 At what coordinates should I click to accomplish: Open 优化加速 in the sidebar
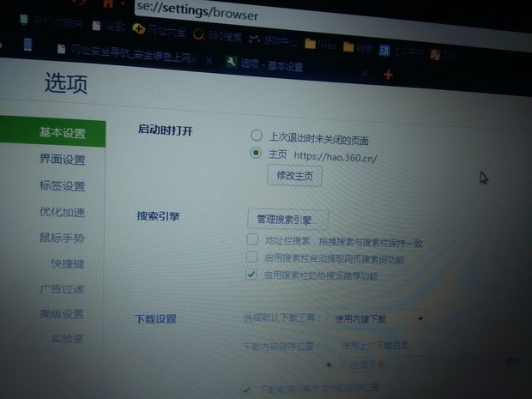pos(62,212)
